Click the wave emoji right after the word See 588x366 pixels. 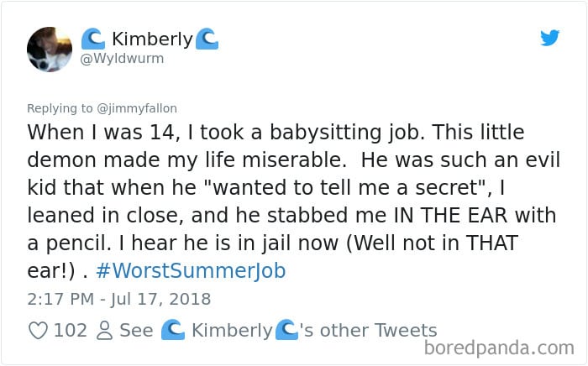(x=172, y=331)
